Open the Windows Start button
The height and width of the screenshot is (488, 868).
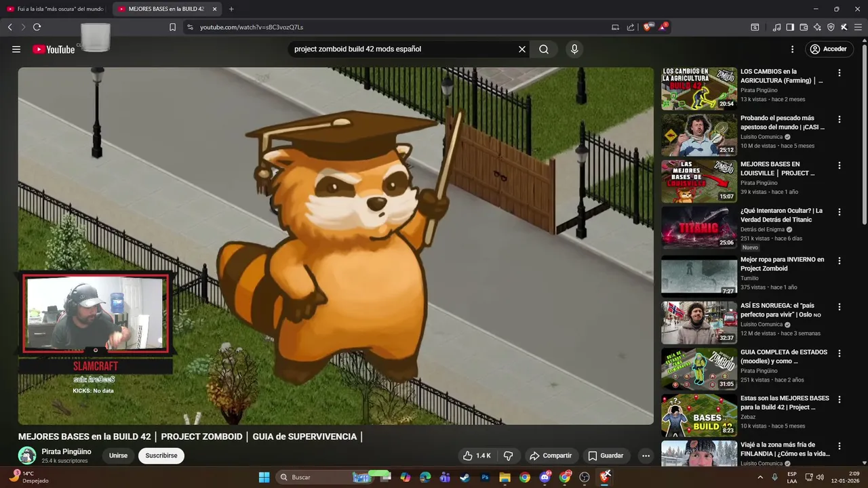coord(264,477)
